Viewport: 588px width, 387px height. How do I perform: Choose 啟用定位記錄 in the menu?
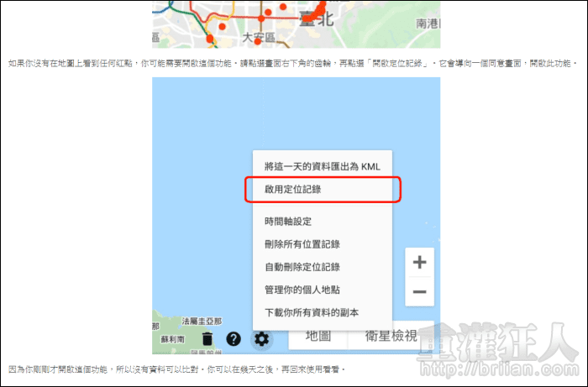coord(292,190)
